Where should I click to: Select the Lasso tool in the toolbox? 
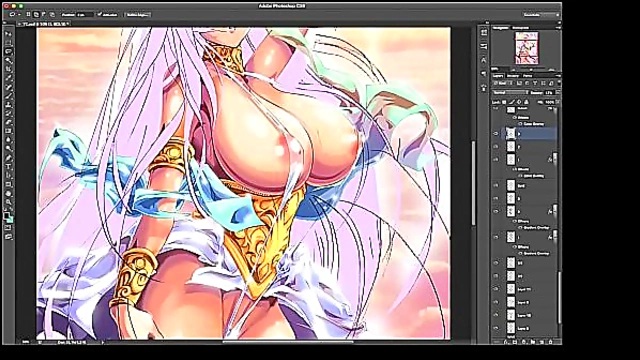point(8,52)
